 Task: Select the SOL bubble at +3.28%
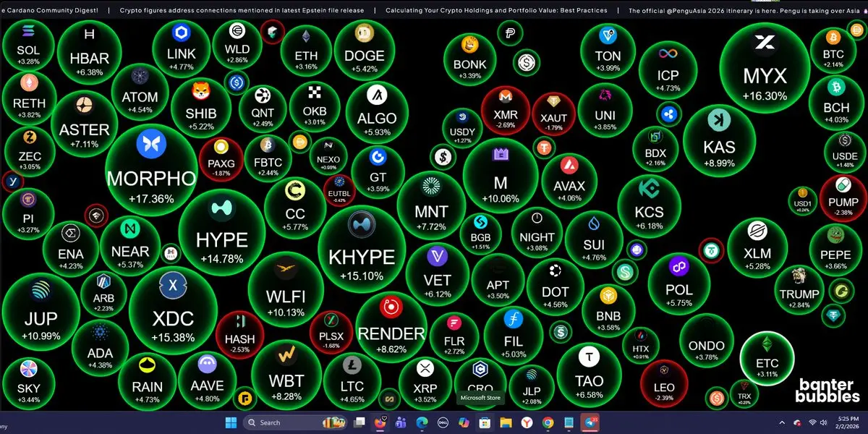click(x=28, y=44)
